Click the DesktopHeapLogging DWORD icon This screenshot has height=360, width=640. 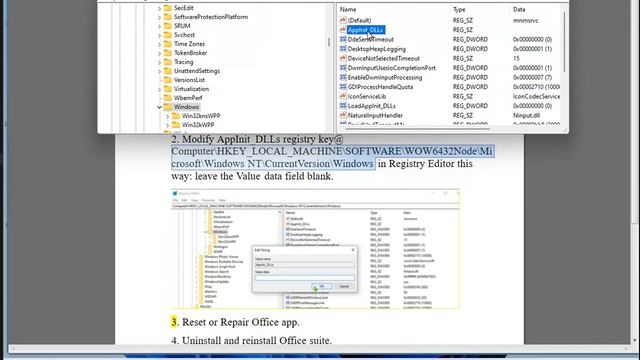(343, 49)
